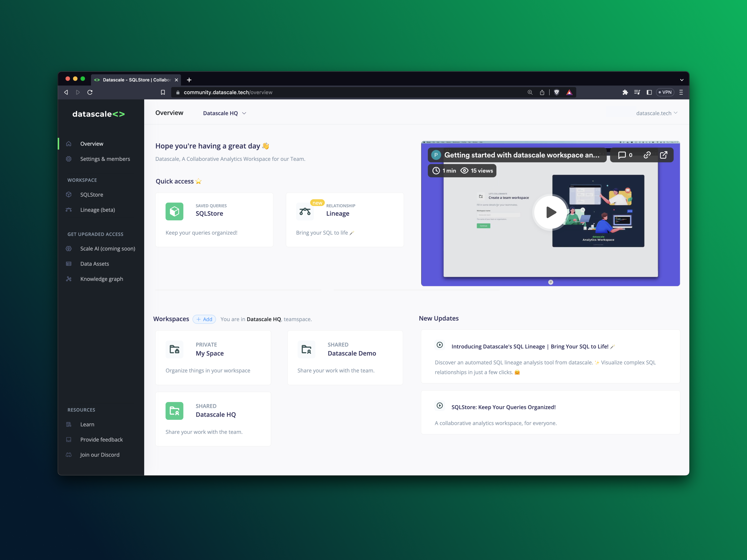Toggle the VPN button
The width and height of the screenshot is (747, 560).
click(665, 92)
